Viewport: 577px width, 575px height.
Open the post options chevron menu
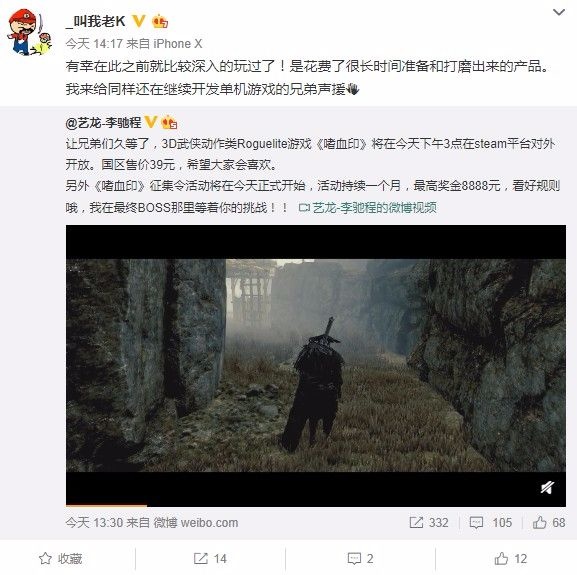click(x=559, y=13)
